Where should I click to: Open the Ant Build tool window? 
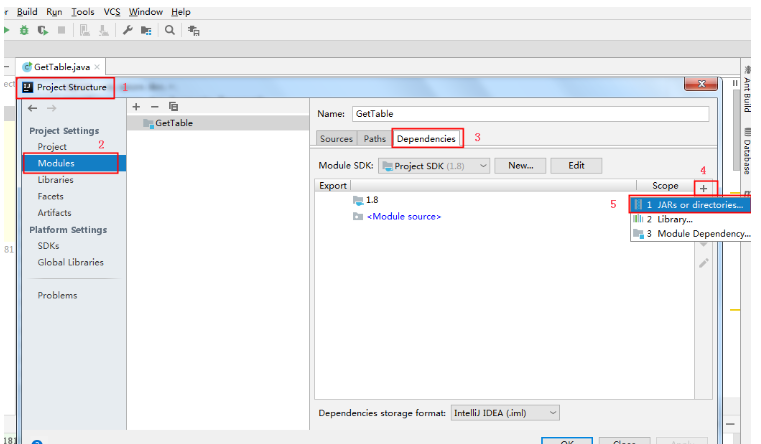[747, 90]
